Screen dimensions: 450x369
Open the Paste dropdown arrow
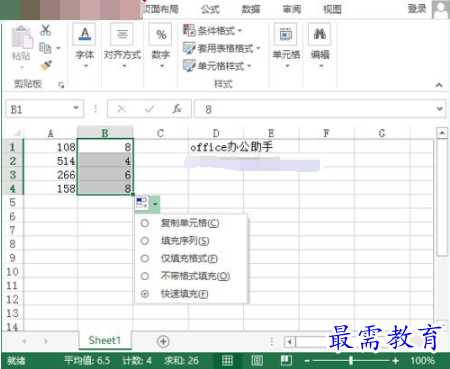coord(22,68)
